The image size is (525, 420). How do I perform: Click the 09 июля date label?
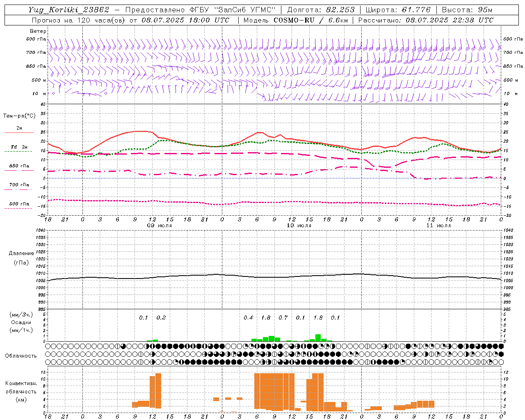pos(160,226)
